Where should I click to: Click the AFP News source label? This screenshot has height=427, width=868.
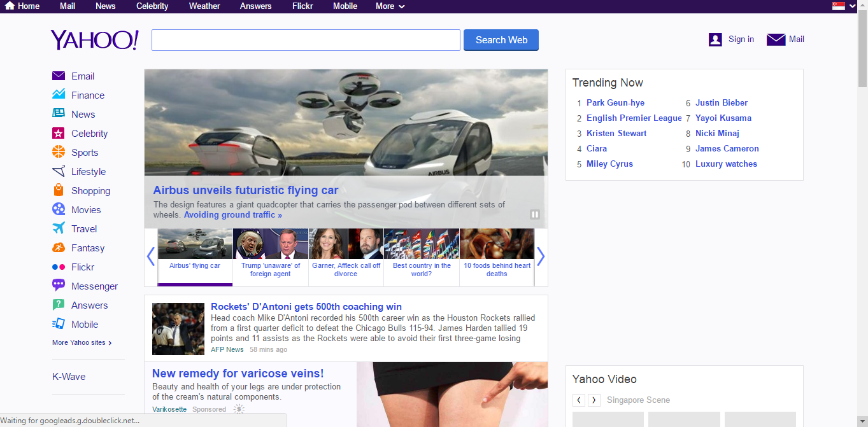pos(227,349)
